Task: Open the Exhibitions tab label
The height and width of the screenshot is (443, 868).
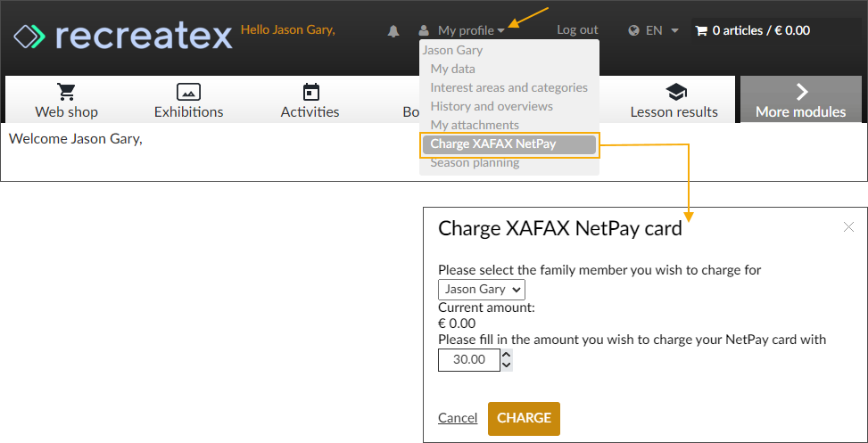Action: point(189,111)
